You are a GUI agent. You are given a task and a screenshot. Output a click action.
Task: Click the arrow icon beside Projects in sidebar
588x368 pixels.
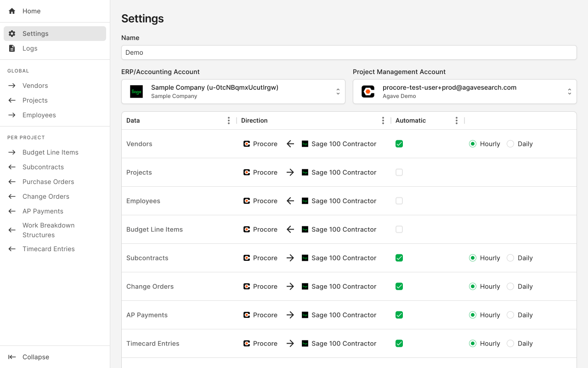[12, 100]
